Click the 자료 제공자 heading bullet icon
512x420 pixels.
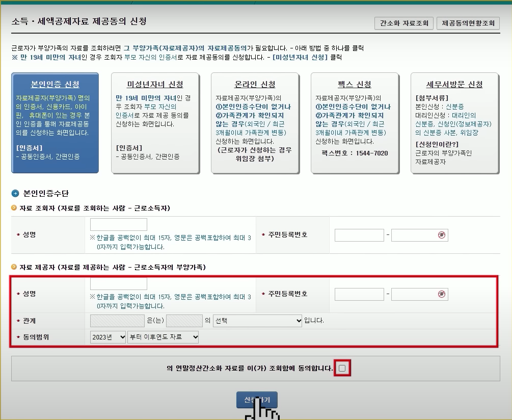pyautogui.click(x=14, y=267)
